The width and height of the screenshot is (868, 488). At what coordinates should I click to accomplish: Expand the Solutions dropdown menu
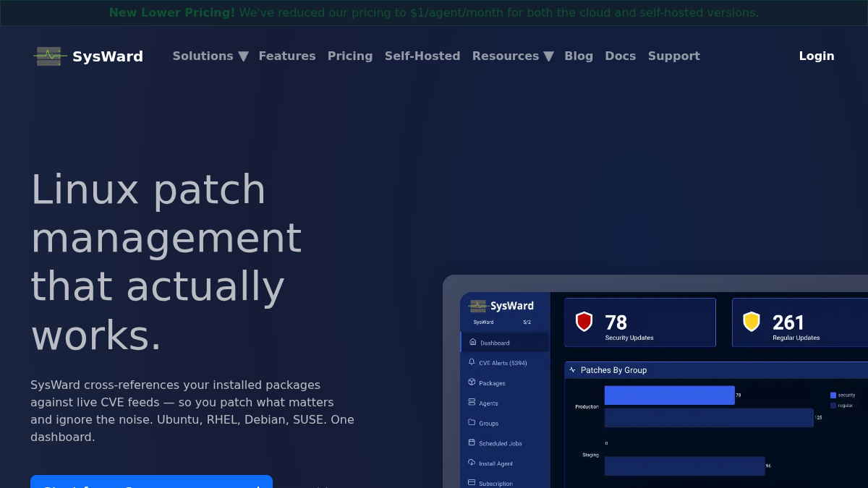pos(210,56)
